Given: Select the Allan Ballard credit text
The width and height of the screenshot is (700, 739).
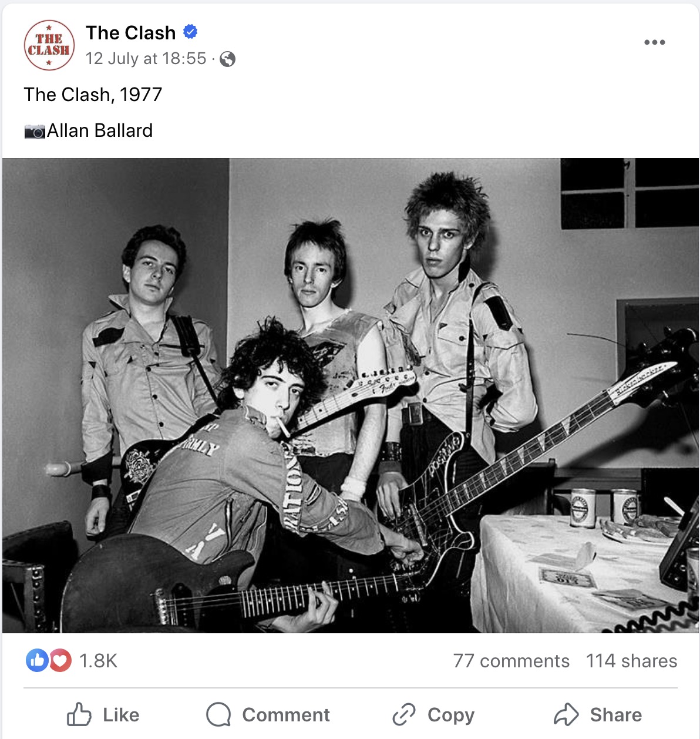Looking at the screenshot, I should pyautogui.click(x=100, y=130).
